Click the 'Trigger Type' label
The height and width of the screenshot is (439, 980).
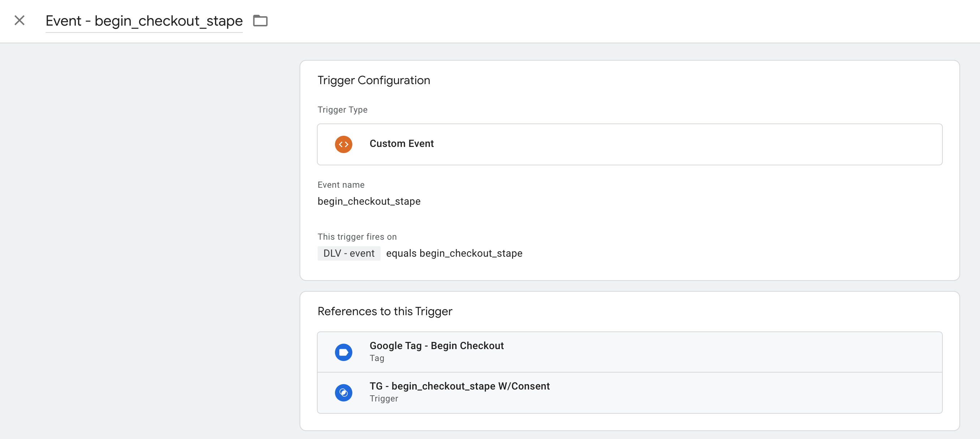coord(343,110)
